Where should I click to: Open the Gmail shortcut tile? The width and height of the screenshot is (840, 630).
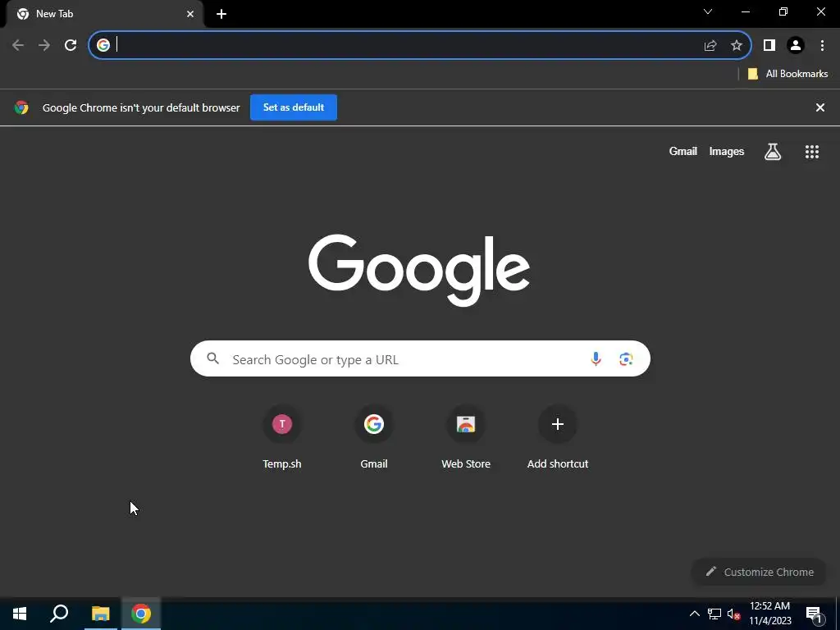(374, 437)
